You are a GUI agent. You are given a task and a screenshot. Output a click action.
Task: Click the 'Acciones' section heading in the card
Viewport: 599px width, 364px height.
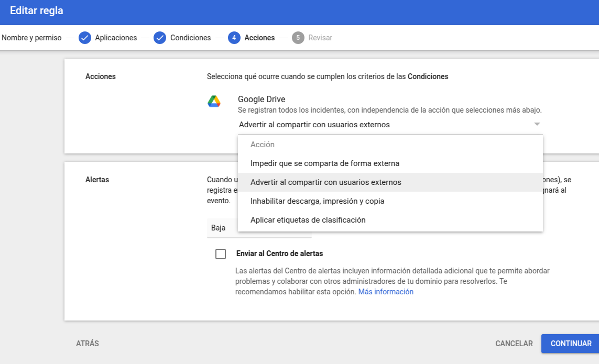[x=101, y=76]
